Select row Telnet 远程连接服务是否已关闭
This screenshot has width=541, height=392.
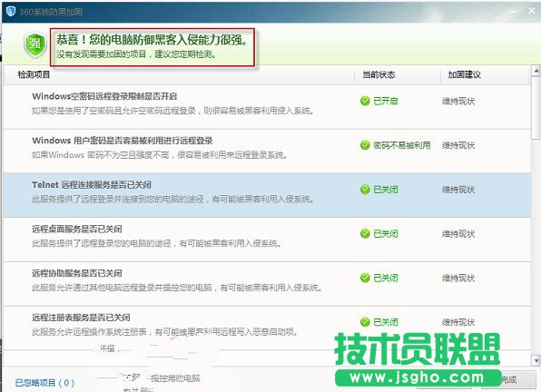click(x=267, y=195)
